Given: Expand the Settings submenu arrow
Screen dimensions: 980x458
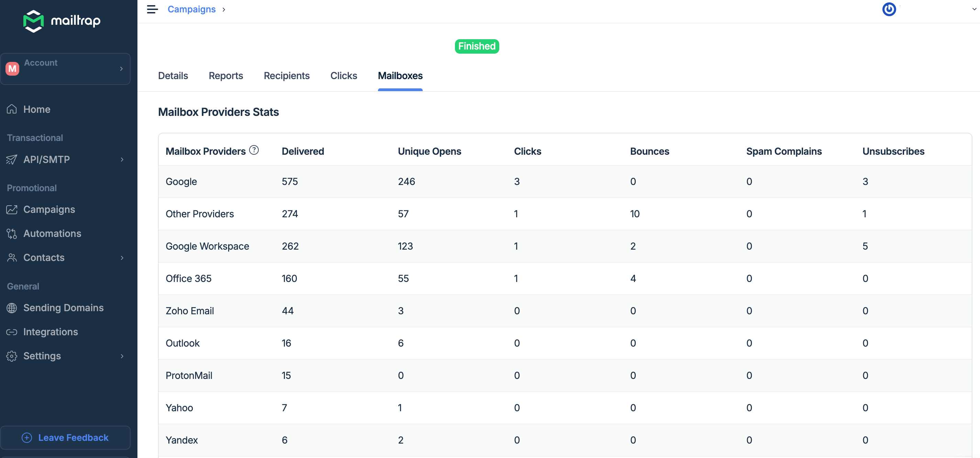Looking at the screenshot, I should click(122, 356).
